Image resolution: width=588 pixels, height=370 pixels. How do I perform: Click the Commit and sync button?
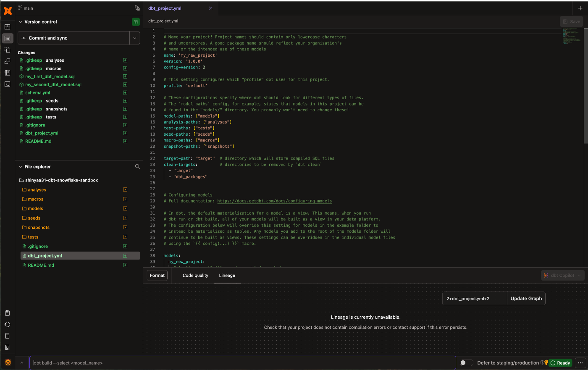tap(73, 38)
